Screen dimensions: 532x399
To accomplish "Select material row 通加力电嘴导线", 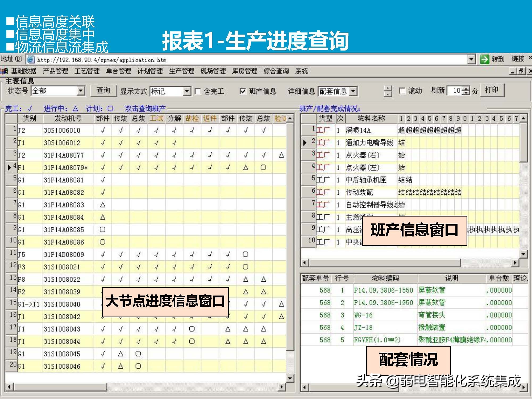I will click(410, 143).
